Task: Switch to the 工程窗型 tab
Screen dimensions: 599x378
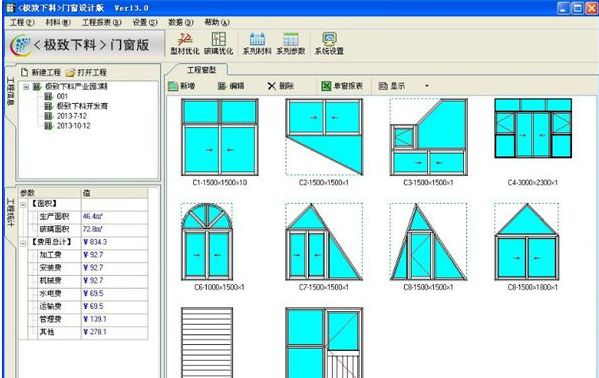Action: click(x=201, y=70)
